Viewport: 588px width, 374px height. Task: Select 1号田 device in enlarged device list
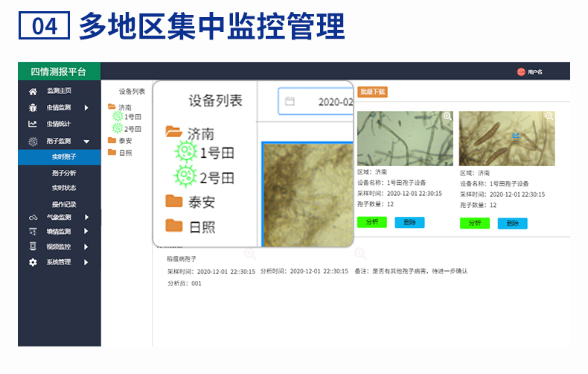(x=216, y=153)
